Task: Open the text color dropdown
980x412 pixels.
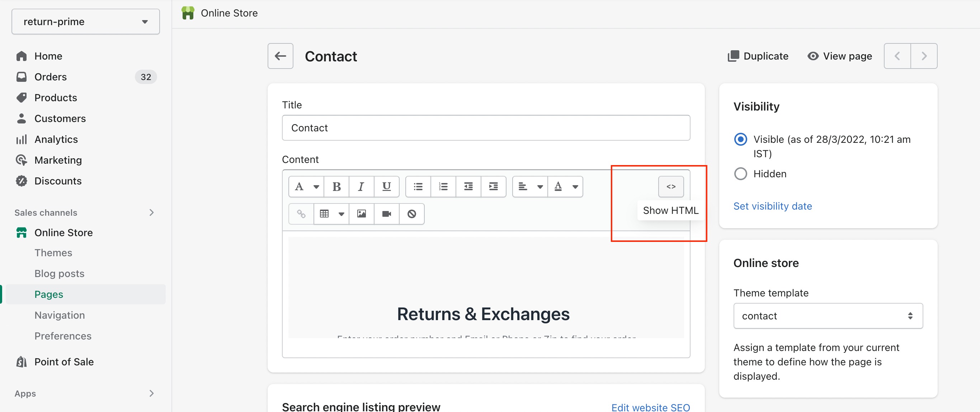Action: click(x=565, y=187)
